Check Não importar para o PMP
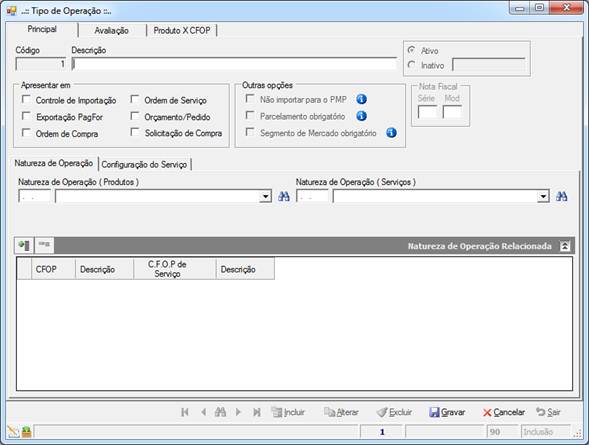Screen dimensions: 589x445 (x=250, y=99)
